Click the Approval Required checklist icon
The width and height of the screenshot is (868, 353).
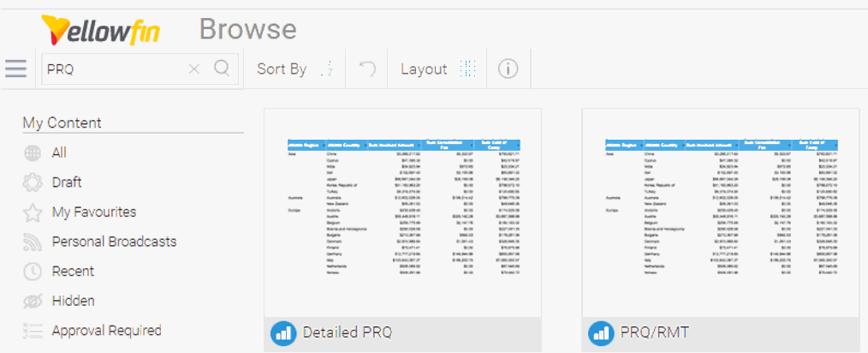33,331
